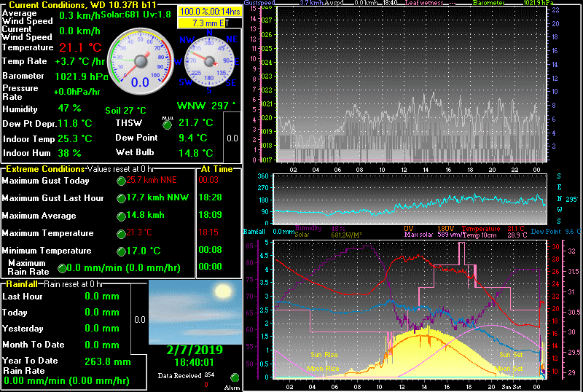Screen dimensions: 583x392
Task: Click the 25.7 kmh NNE max gust value
Action: (x=151, y=180)
